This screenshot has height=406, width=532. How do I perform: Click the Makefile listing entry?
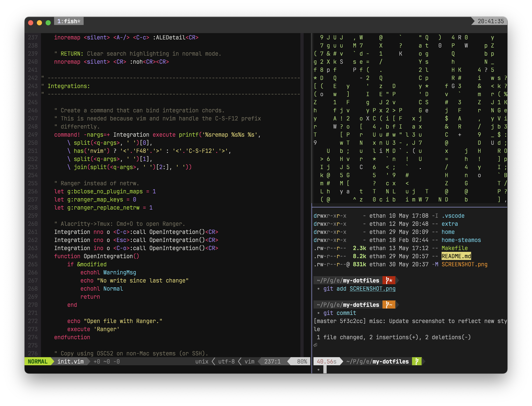(x=454, y=248)
